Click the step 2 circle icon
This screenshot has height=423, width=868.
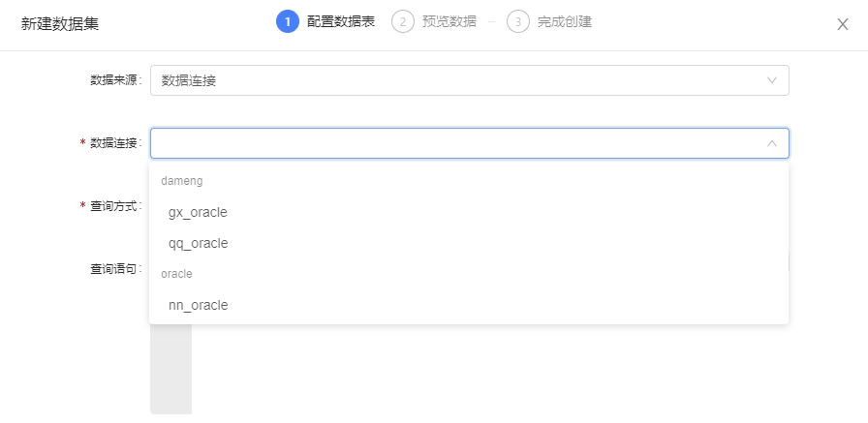pyautogui.click(x=402, y=21)
